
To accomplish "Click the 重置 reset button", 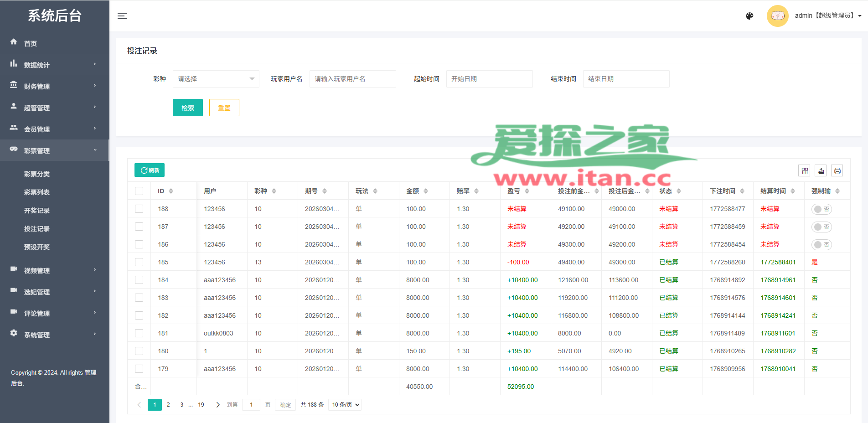I will (x=224, y=108).
